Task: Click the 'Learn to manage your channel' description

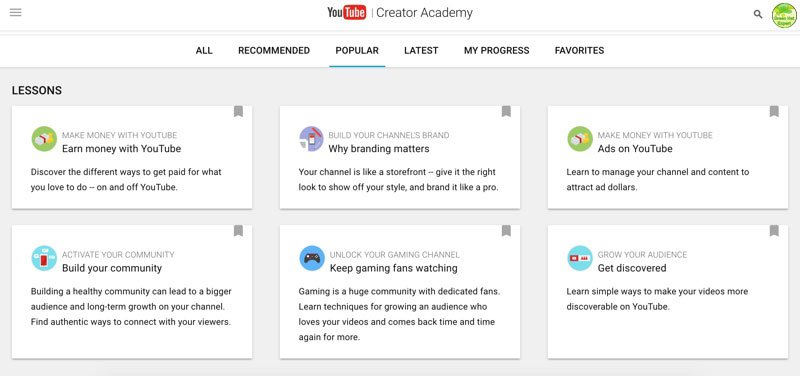Action: coord(658,180)
